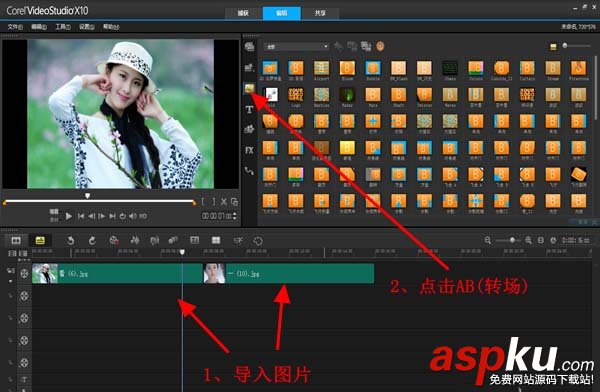
Task: Click the preview scrubber handle
Action: click(x=88, y=196)
